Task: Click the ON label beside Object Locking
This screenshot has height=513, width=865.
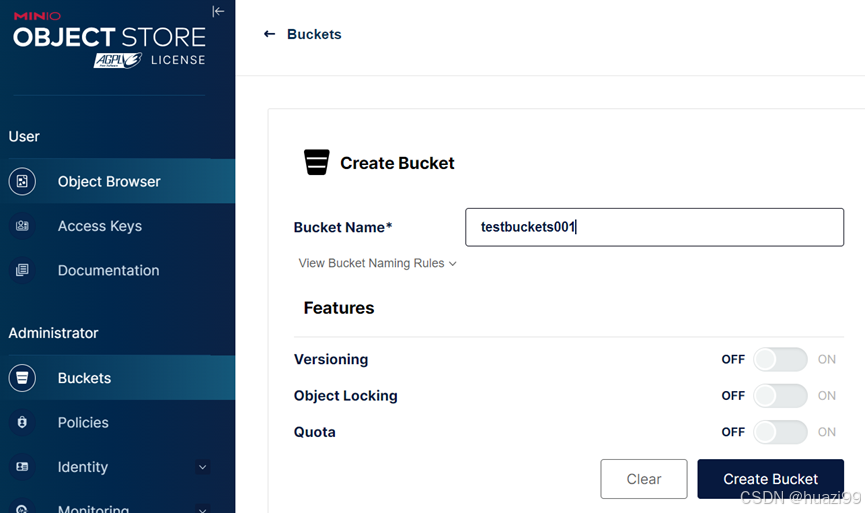Action: pyautogui.click(x=826, y=396)
